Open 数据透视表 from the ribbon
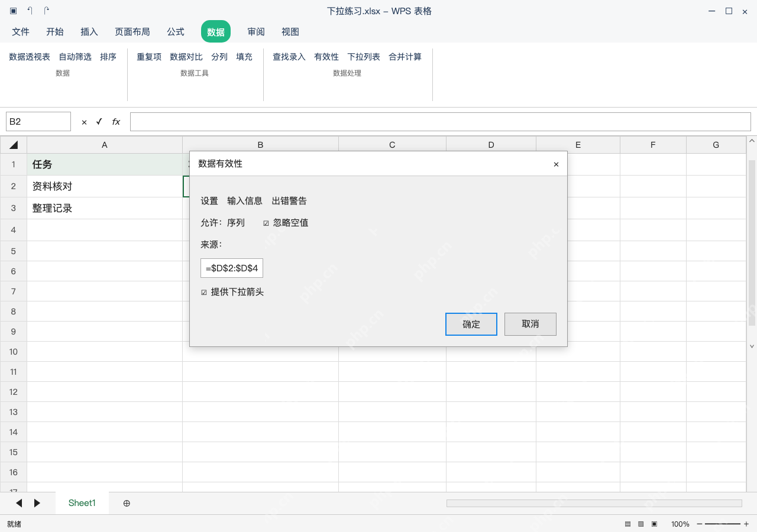Screen dimensions: 757x532 pyautogui.click(x=30, y=57)
